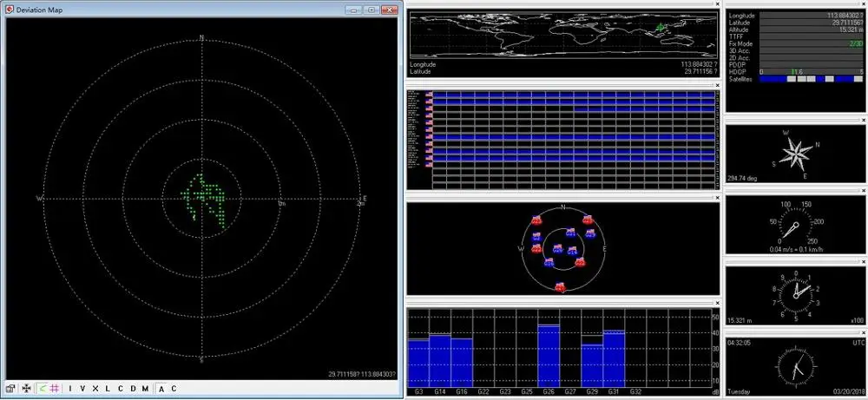This screenshot has width=868, height=400.
Task: Click the I toolbar button
Action: click(69, 389)
